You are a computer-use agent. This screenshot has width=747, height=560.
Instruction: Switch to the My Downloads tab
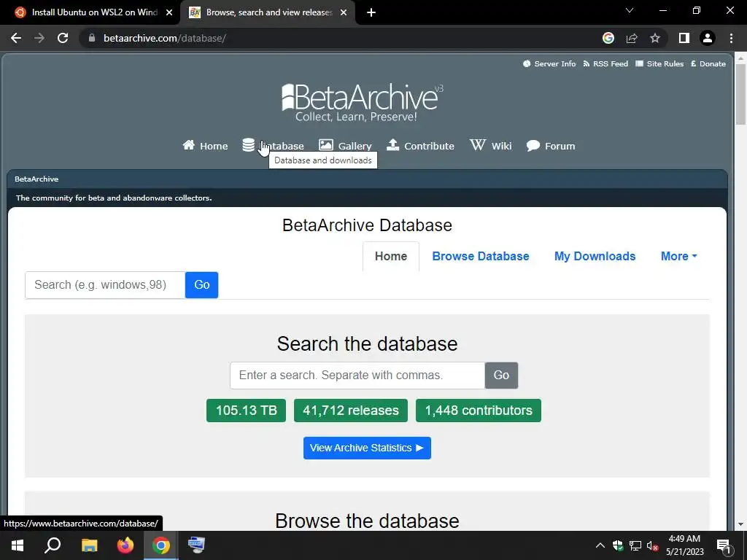click(595, 256)
